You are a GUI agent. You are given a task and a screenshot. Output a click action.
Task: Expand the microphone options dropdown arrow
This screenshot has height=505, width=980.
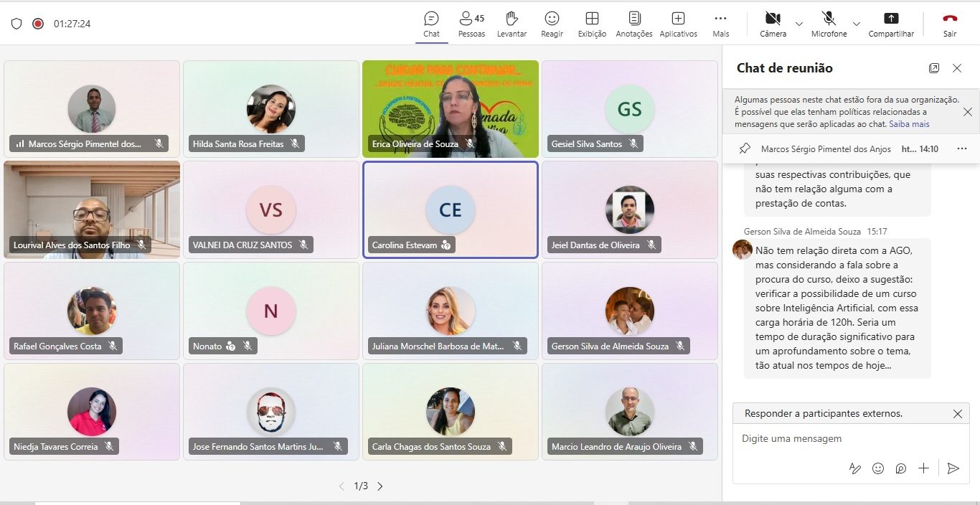point(856,24)
